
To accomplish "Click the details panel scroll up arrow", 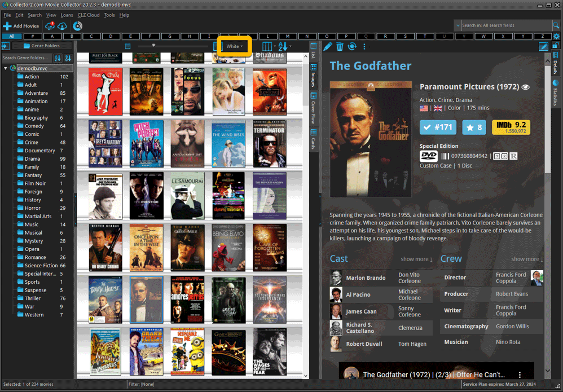I will tap(547, 61).
